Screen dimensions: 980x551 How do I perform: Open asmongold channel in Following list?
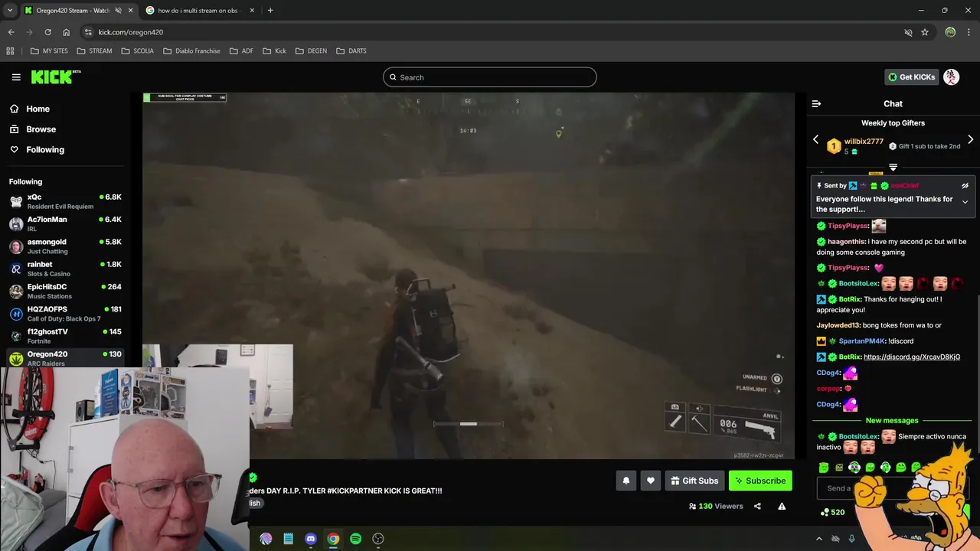coord(65,246)
